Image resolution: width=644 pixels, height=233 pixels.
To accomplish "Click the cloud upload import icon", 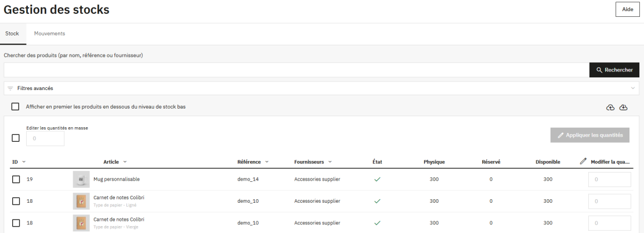I will click(x=610, y=107).
